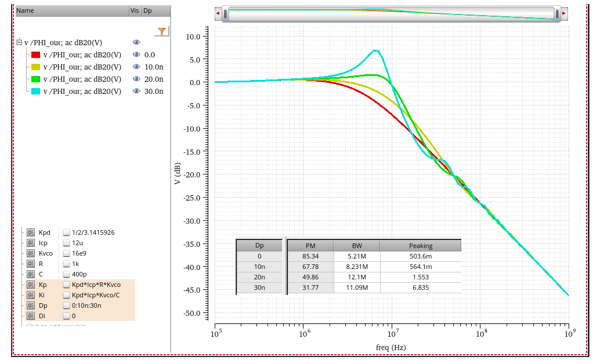Image resolution: width=593 pixels, height=364 pixels.
Task: Click the V (dB) axis label
Action: tap(178, 173)
